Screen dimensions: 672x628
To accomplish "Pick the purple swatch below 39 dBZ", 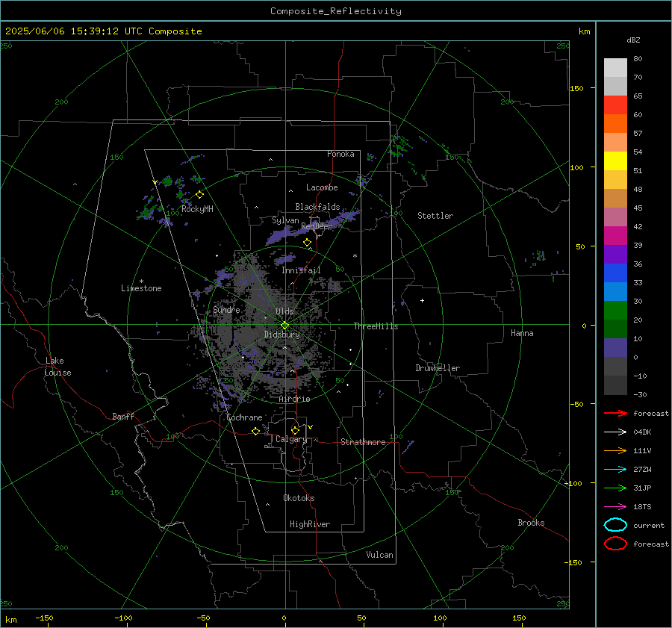I will 615,254.
